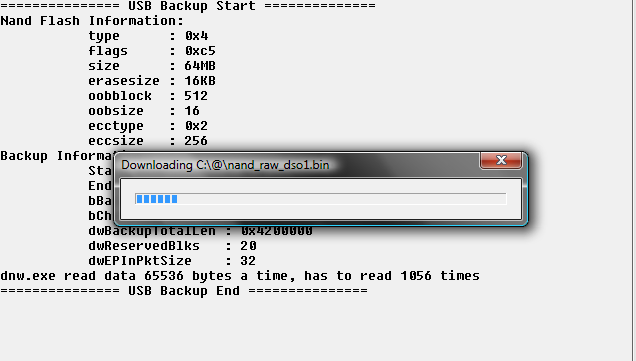Click the 'eccsize : 256' line
Screen dimensions: 636x361
click(148, 141)
